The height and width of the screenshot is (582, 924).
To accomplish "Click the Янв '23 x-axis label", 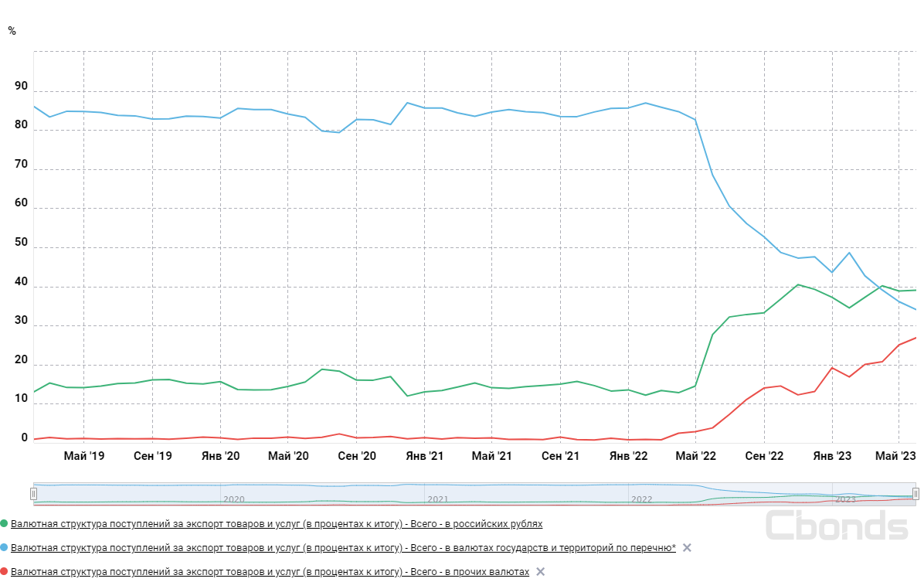I will (831, 457).
